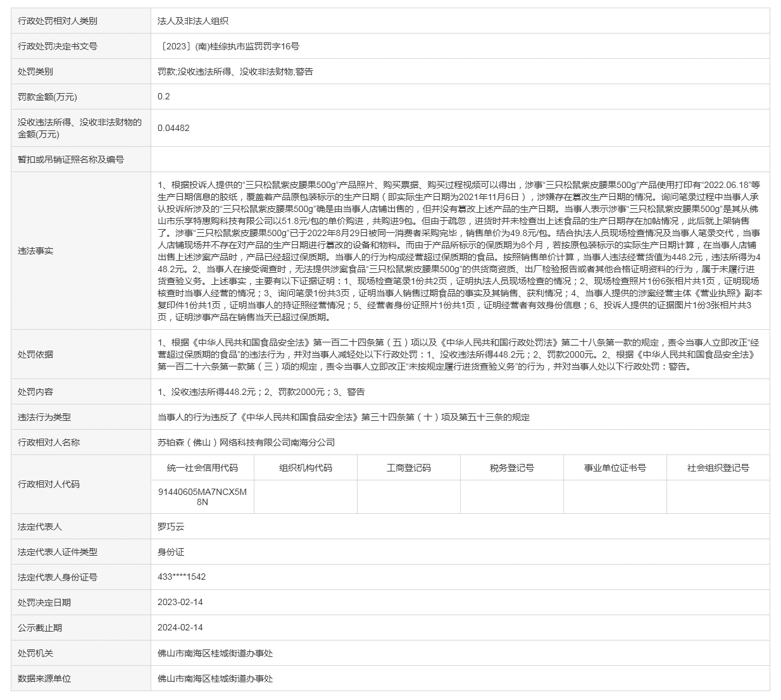
Task: Select the representative name 罗巧云
Action: (x=171, y=527)
